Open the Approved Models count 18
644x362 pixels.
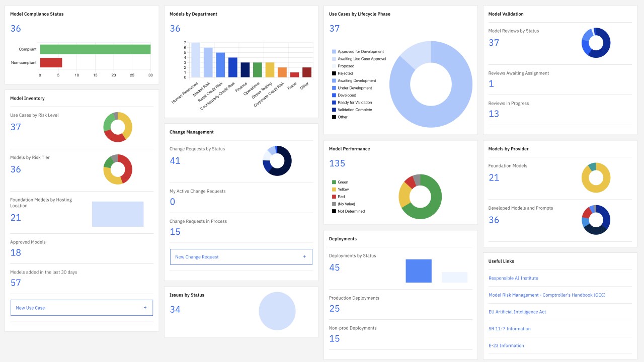16,252
